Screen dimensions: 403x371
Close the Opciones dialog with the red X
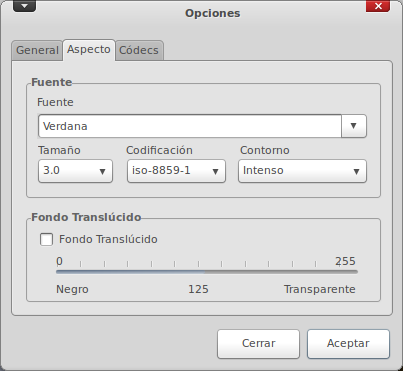tap(378, 6)
